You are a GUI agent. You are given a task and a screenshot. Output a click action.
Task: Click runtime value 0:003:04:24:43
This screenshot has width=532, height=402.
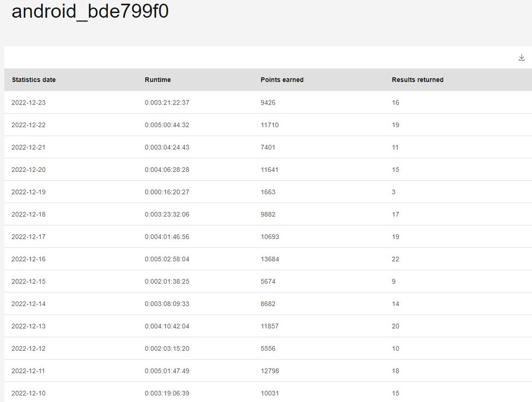coord(167,147)
